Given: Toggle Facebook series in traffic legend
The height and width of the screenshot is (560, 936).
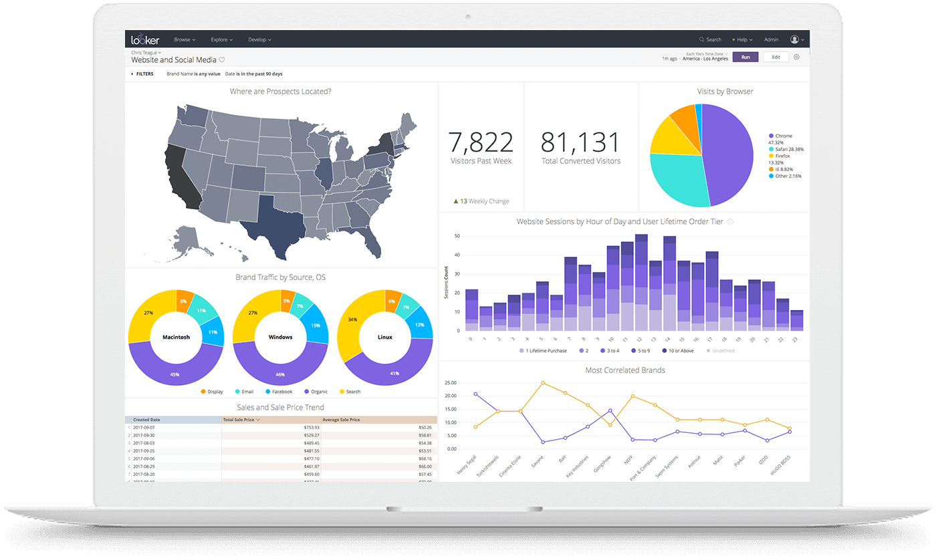Looking at the screenshot, I should point(279,392).
